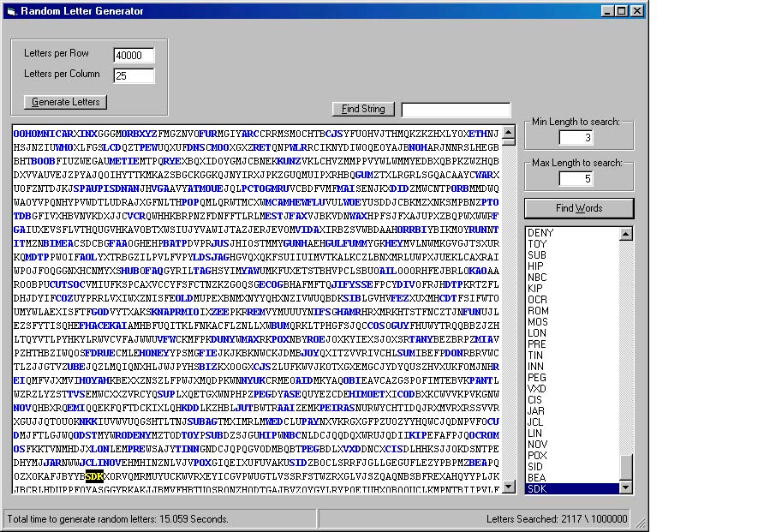Screen dimensions: 782x532
Task: Select DENY in the found words list
Action: coord(540,233)
